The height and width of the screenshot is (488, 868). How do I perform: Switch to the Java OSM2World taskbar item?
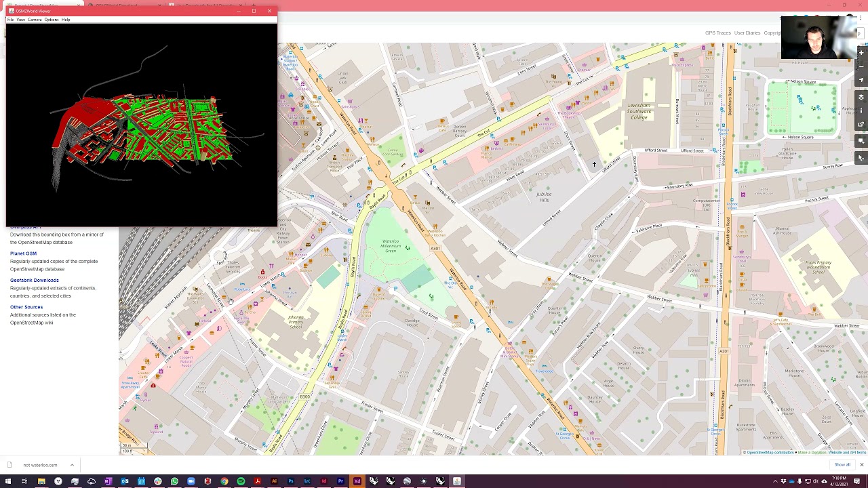(457, 481)
